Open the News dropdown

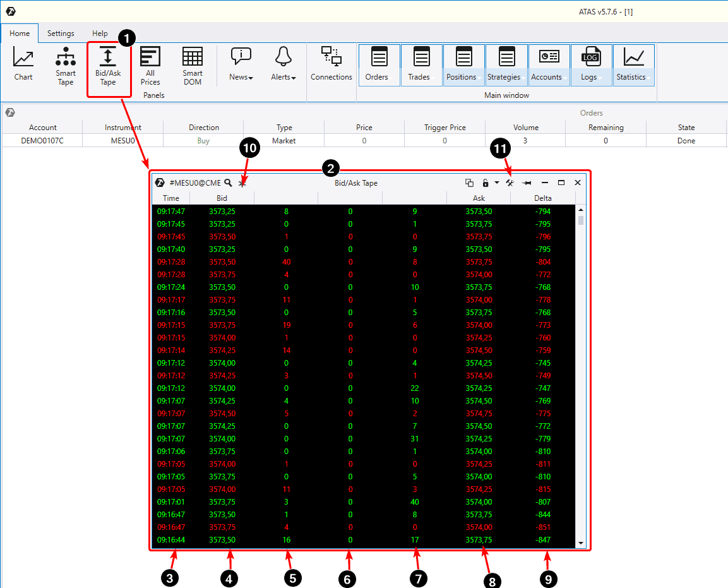click(241, 66)
